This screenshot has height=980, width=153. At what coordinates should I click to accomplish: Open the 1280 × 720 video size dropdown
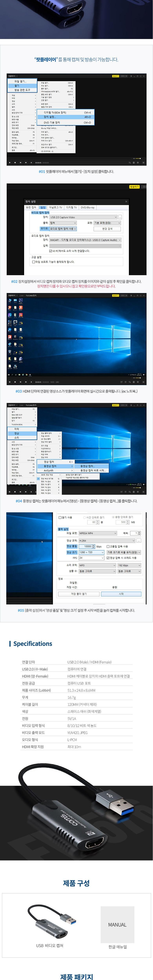(x=91, y=552)
